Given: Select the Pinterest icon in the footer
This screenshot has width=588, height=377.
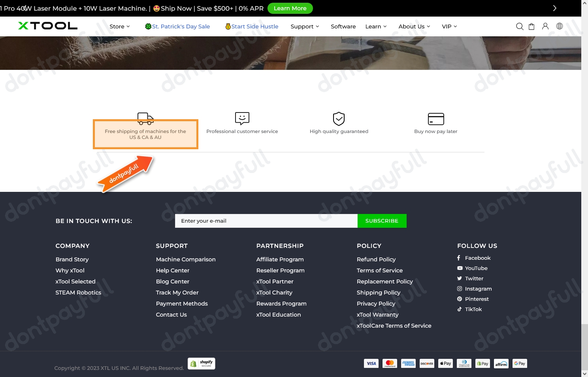Looking at the screenshot, I should [x=459, y=299].
